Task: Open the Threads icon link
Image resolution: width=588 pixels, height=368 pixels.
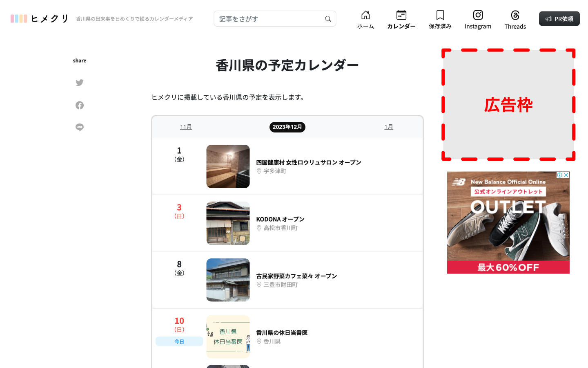Action: (515, 16)
